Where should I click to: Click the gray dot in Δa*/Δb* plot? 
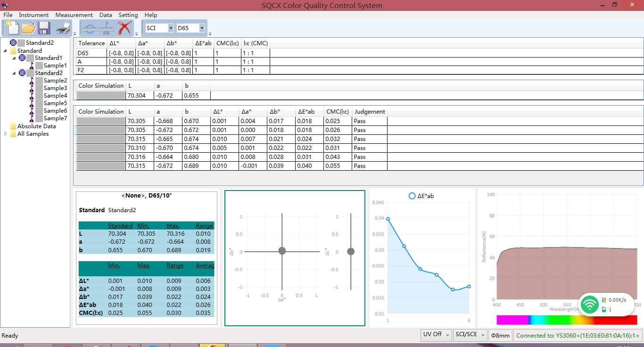pyautogui.click(x=282, y=251)
